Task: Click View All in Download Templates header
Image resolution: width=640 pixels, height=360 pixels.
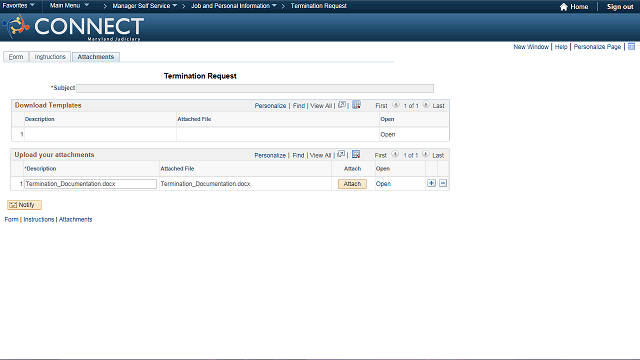Action: [321, 106]
